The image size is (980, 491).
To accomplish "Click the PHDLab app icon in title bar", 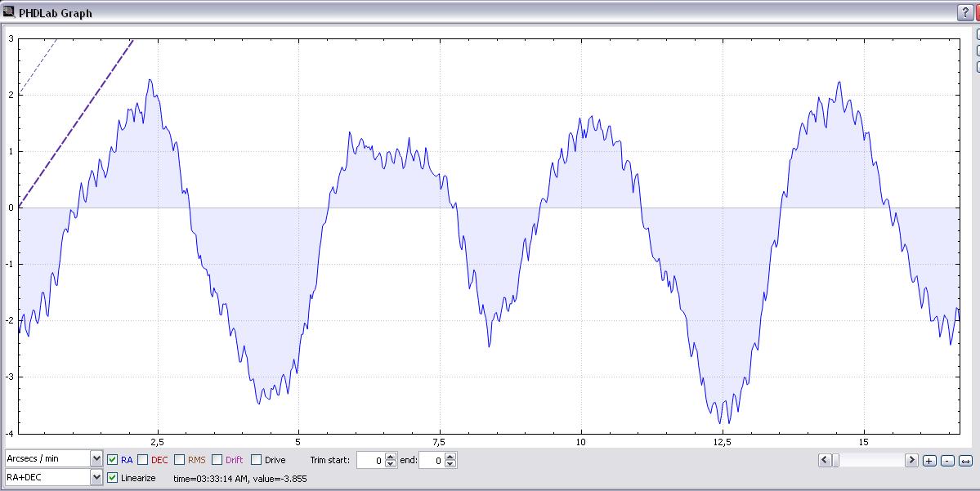I will (9, 11).
